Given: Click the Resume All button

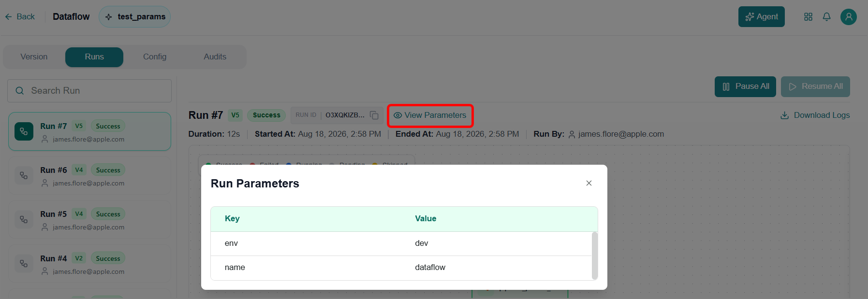Looking at the screenshot, I should tap(815, 86).
